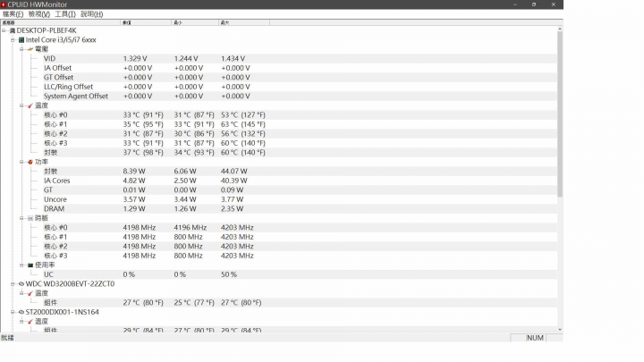Screen dimensions: 644x362
Task: Collapse the ST2000DX001-1NS164 node
Action: [x=13, y=312]
